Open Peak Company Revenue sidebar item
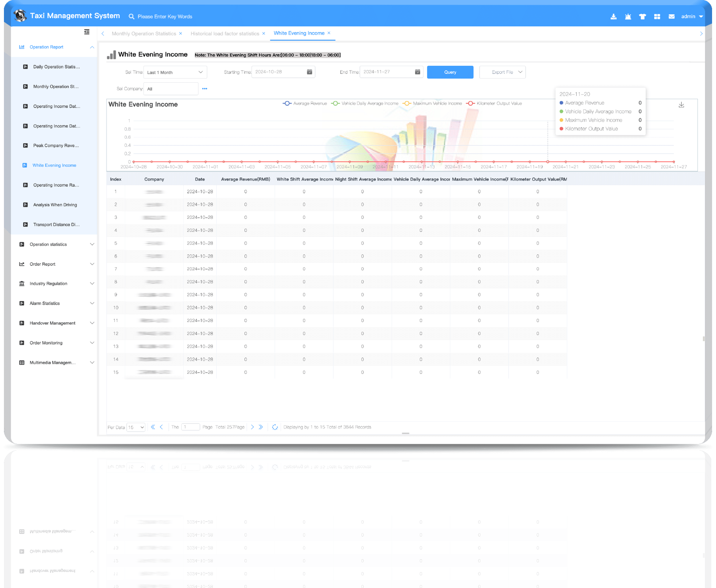The image size is (716, 588). click(x=56, y=146)
